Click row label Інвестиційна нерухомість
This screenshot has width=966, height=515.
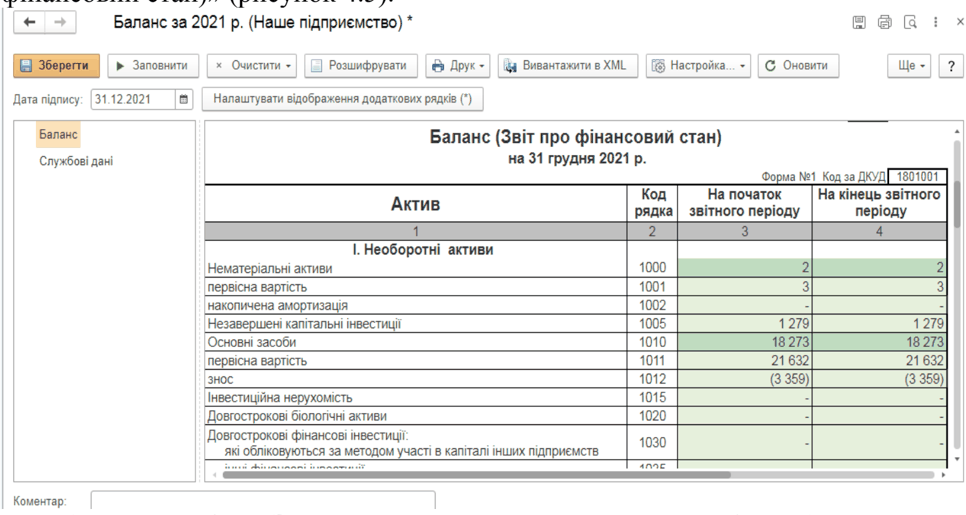click(280, 398)
